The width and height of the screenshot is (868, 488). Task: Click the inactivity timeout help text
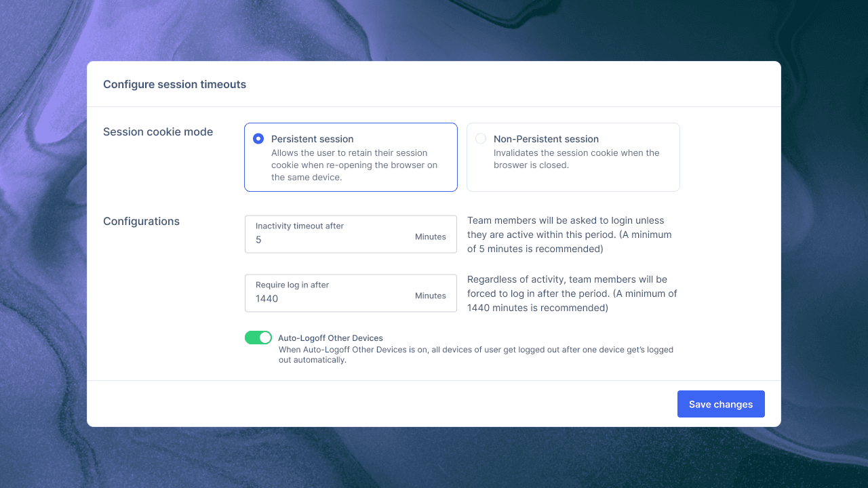click(569, 235)
